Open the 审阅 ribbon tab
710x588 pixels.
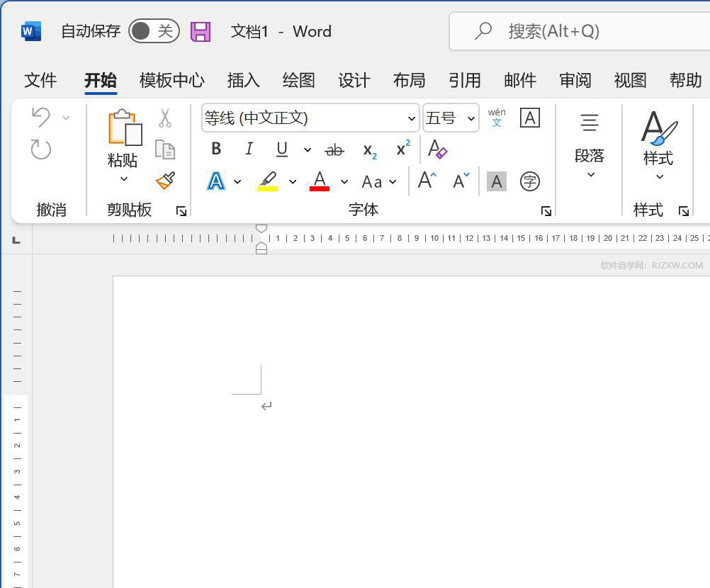pos(575,80)
